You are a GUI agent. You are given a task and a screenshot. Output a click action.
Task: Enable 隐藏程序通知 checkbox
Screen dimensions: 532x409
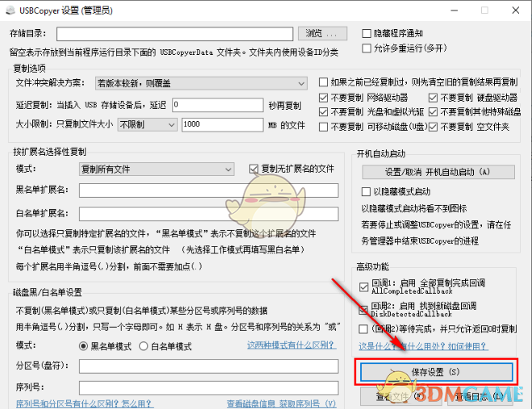point(367,33)
